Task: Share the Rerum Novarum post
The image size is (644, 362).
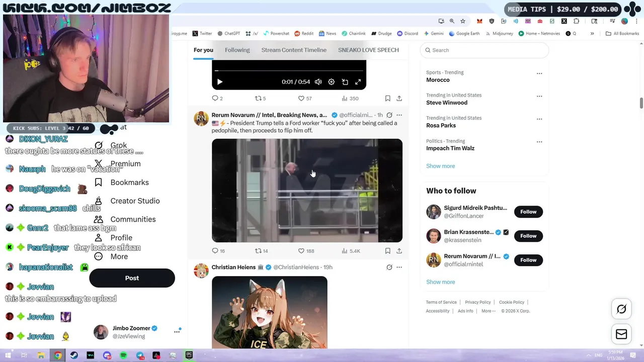Action: [x=399, y=251]
